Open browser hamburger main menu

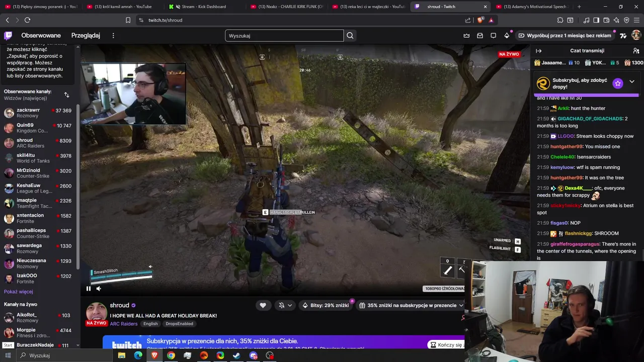pos(637,20)
